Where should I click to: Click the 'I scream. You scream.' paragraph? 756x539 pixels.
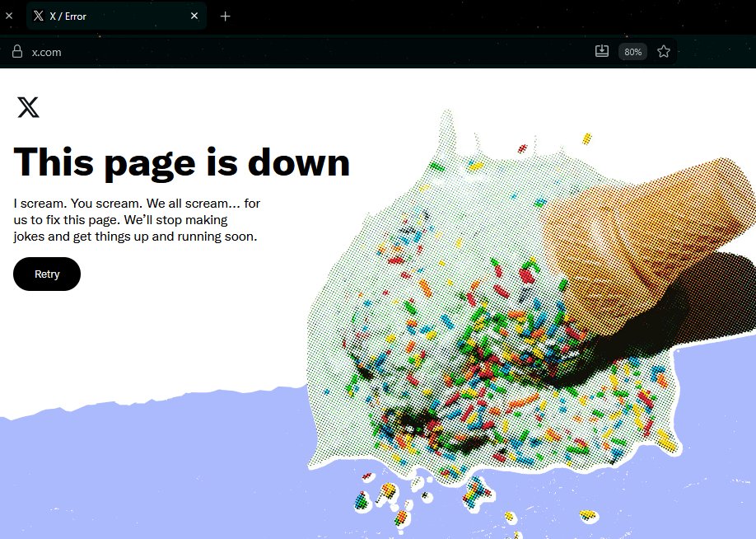137,219
